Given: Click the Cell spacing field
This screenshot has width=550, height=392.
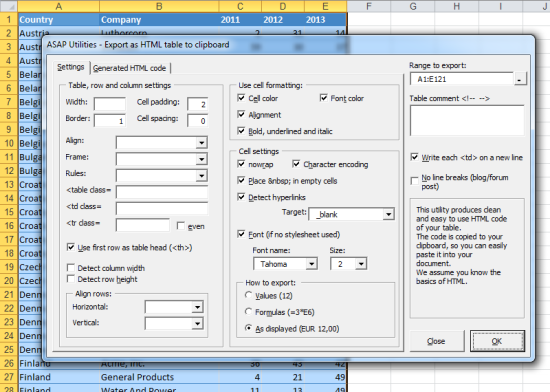Looking at the screenshot, I should (197, 121).
